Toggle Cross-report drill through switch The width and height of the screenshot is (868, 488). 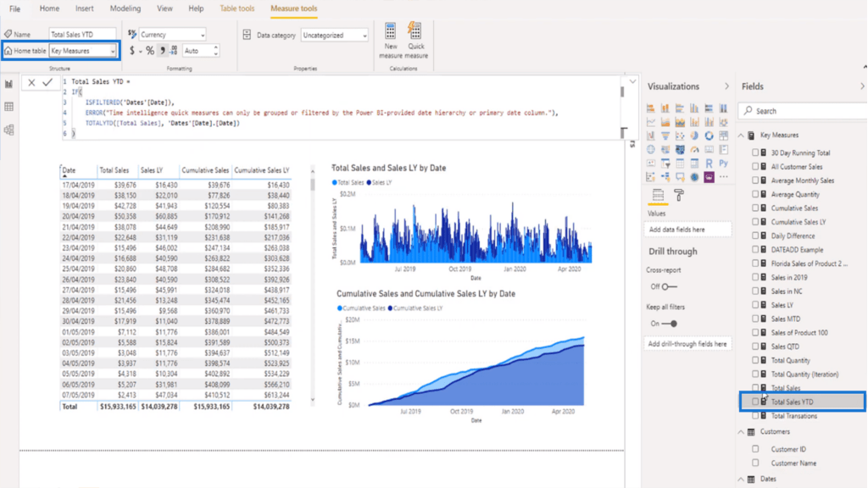(670, 286)
